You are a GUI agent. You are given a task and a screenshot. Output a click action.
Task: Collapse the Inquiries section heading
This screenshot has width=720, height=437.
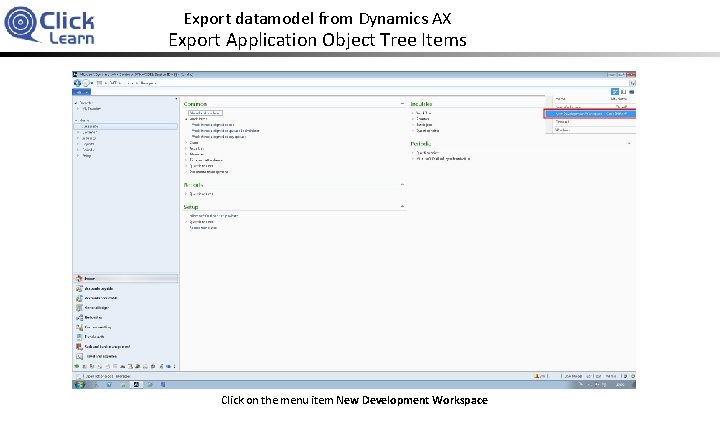(421, 104)
